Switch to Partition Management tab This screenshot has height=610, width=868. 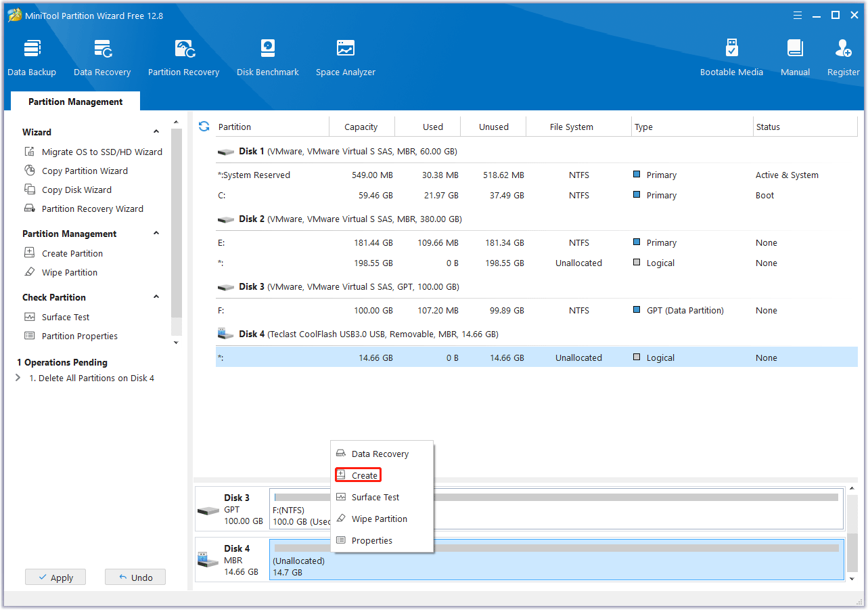76,102
